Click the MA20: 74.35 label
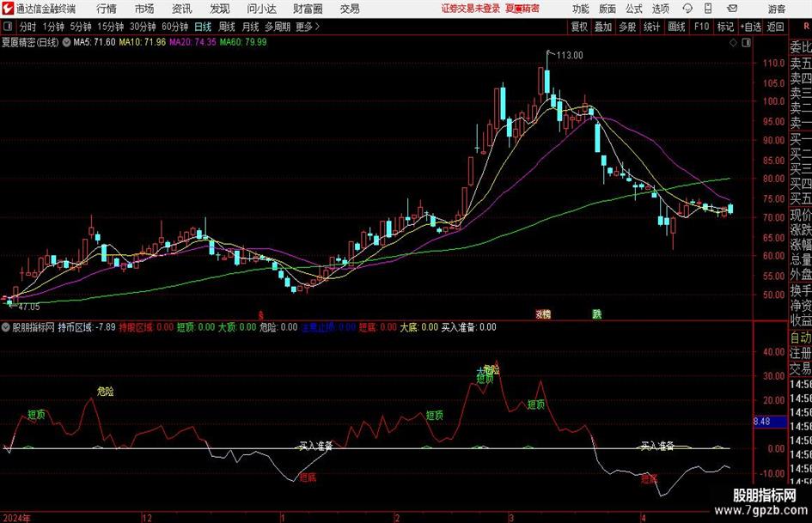 tap(192, 42)
